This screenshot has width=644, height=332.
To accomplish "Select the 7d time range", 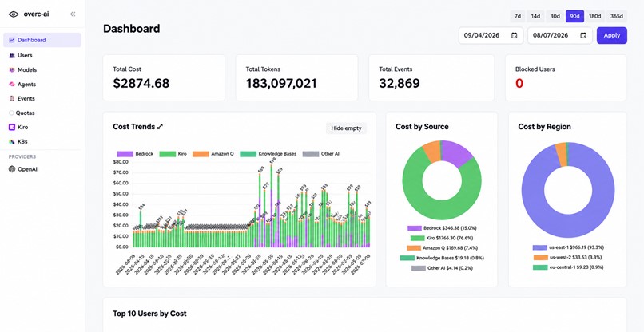I will coord(518,16).
